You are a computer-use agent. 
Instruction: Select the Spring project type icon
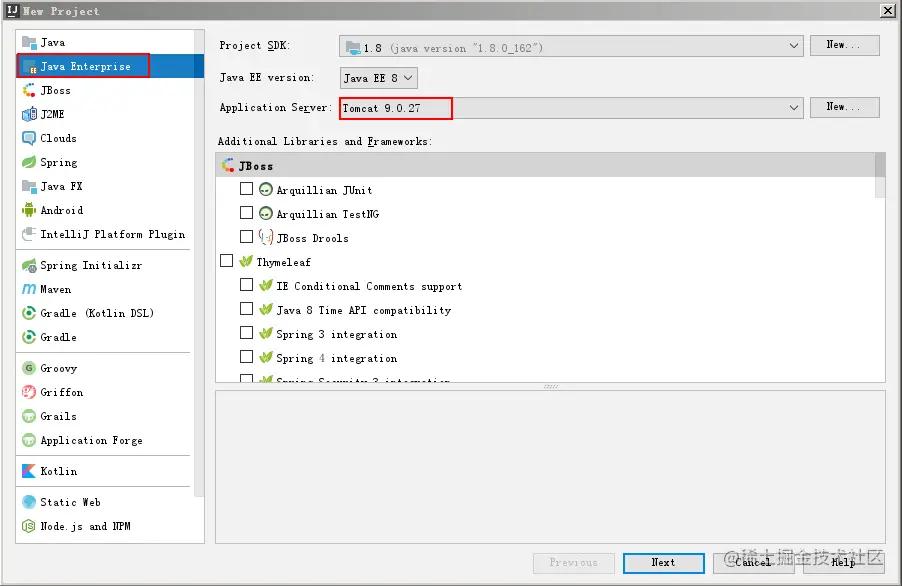(x=29, y=162)
